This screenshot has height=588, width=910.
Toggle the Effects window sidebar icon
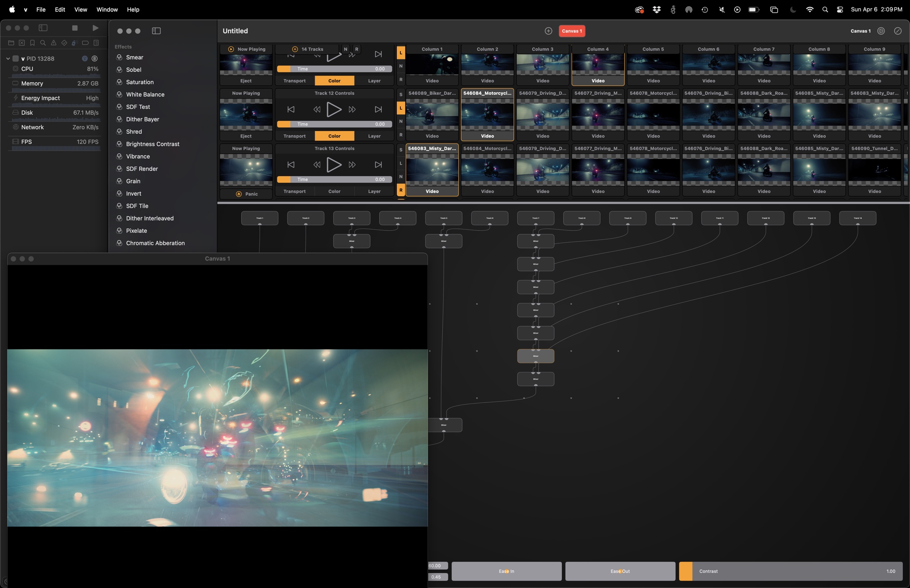[x=156, y=31]
